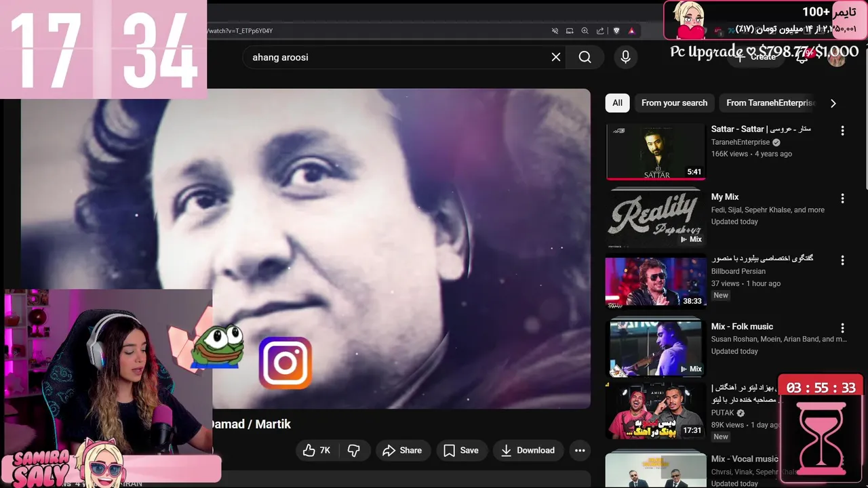868x488 pixels.
Task: Click the My Mix title
Action: tap(725, 197)
